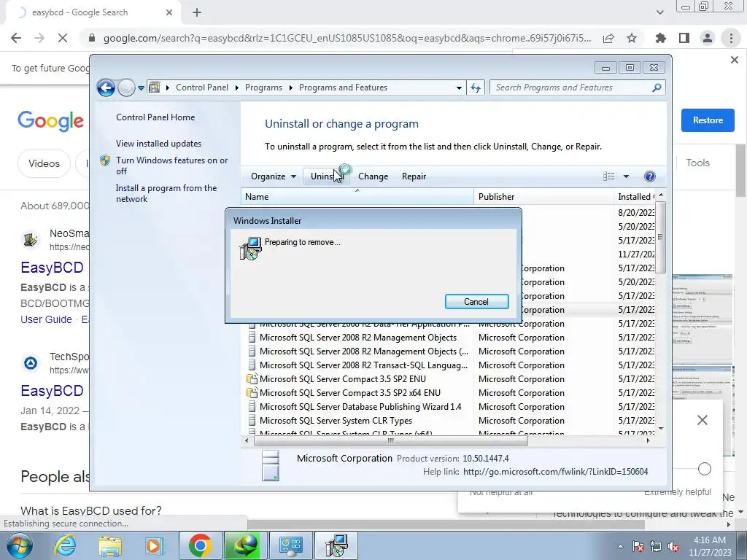Open the Windows Start menu
Screen dimensions: 747x560
pos(18,545)
